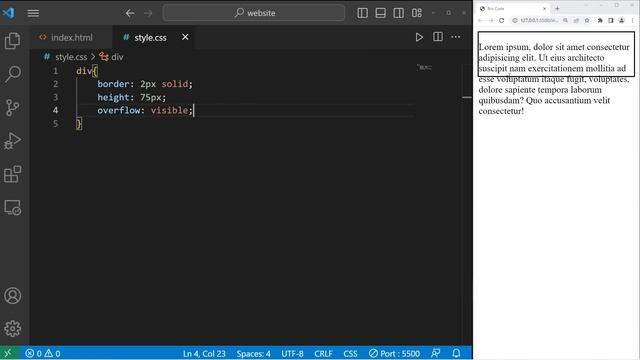Open the editor More Actions ellipsis menu
Viewport: 640px width, 360px height.
tap(456, 37)
